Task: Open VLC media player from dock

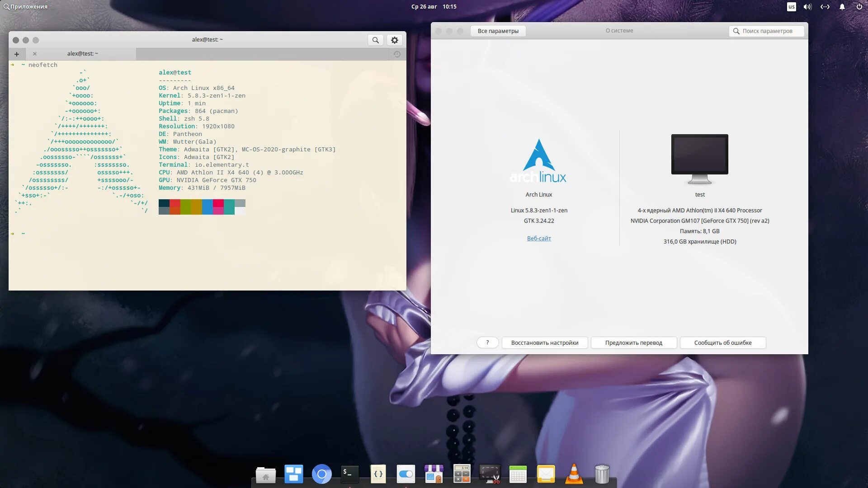Action: (574, 474)
